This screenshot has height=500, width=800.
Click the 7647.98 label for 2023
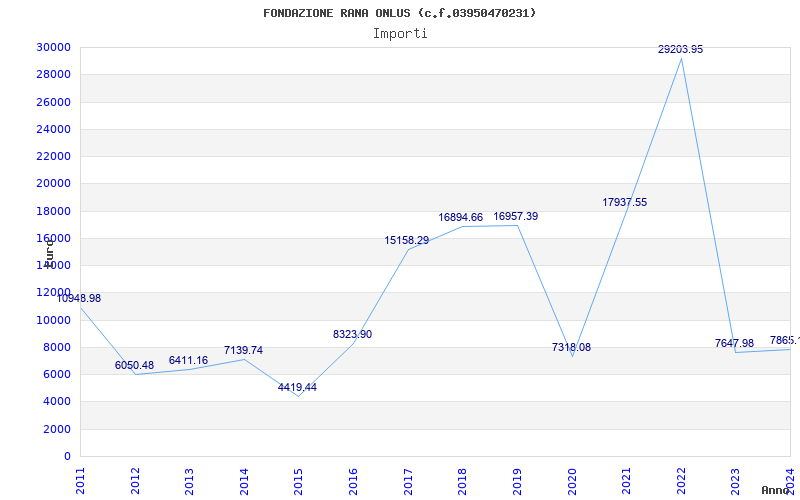tap(734, 344)
